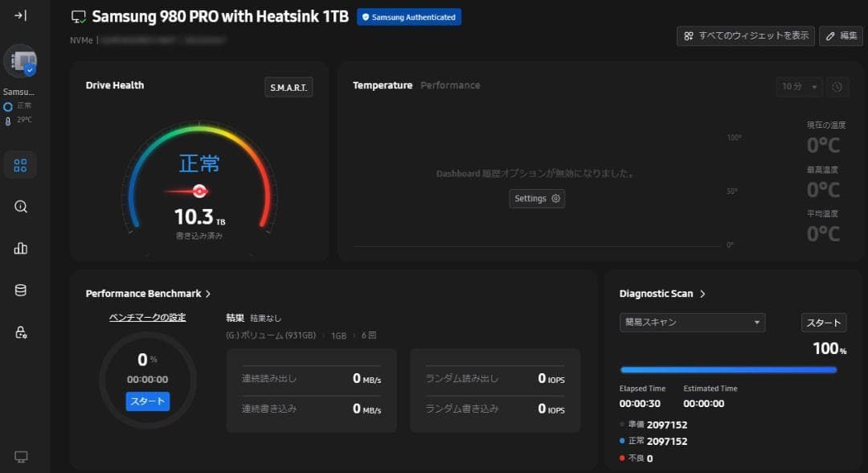The image size is (868, 473).
Task: Start the benchmark with the blue スタート button
Action: pos(148,401)
